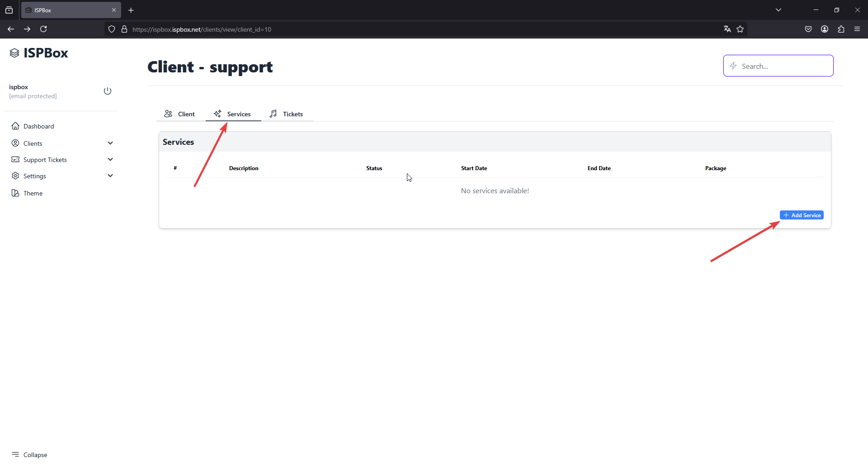Open the Firefox extensions puzzle icon
868x467 pixels.
click(841, 29)
